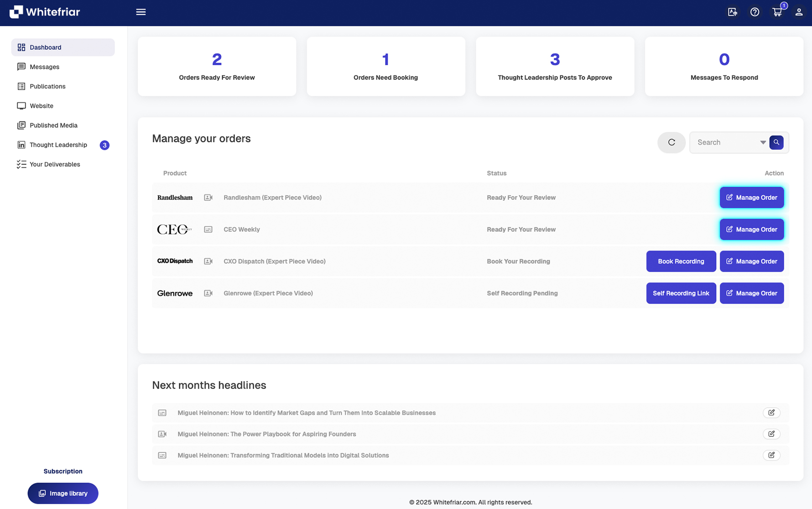
Task: Click Book Recording for CXO Dispatch
Action: coord(681,261)
